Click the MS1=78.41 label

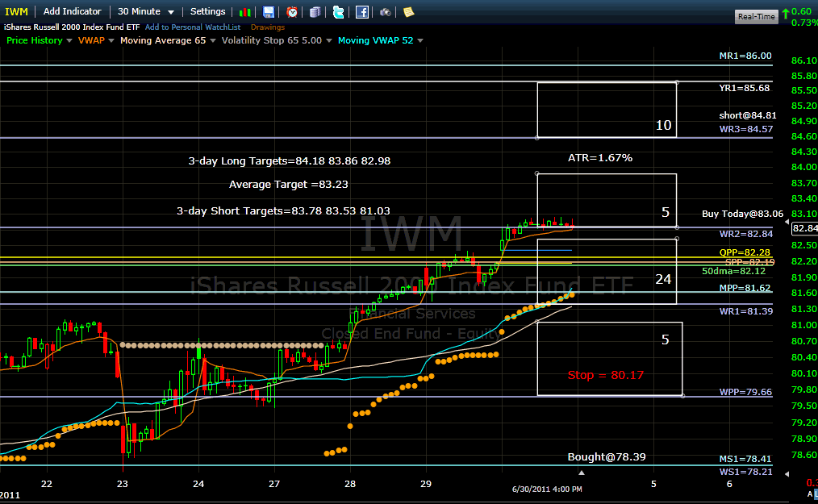(x=745, y=459)
